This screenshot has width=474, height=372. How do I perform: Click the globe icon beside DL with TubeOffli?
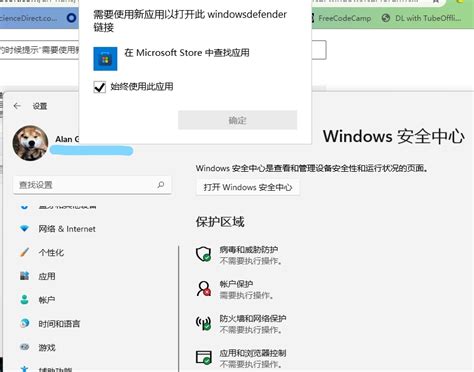click(x=386, y=18)
